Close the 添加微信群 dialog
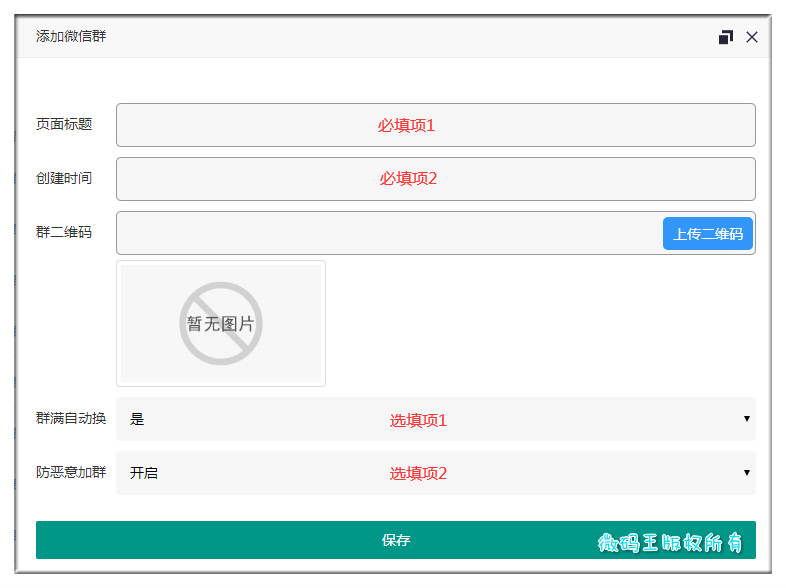Viewport: 786px width, 588px height. 751,37
